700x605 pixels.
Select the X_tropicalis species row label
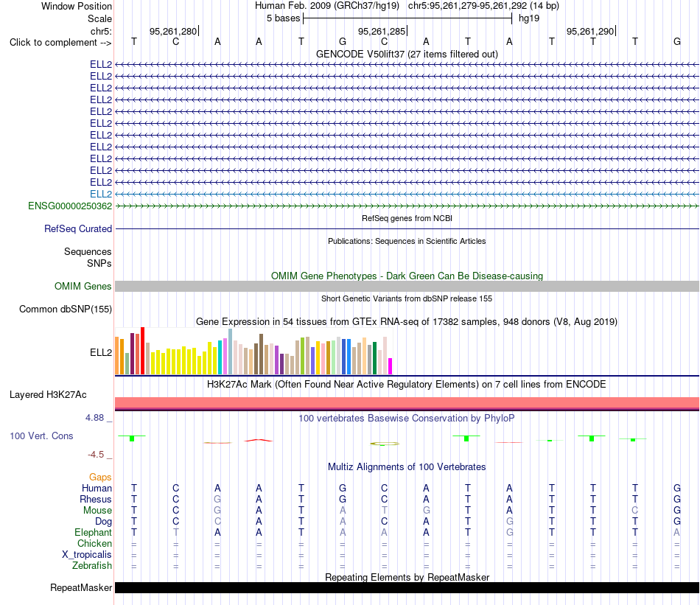87,555
